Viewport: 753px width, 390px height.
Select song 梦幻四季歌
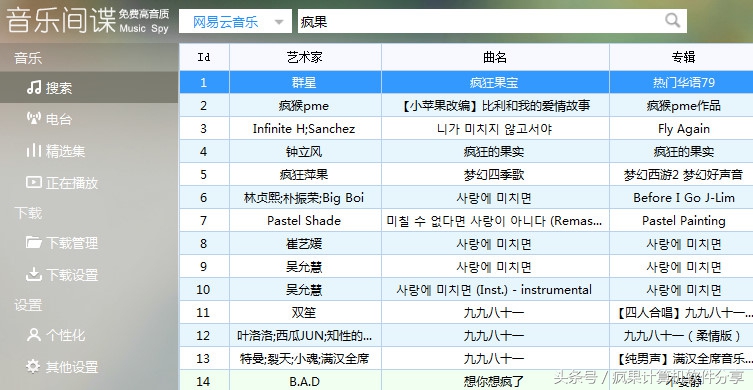click(x=494, y=174)
